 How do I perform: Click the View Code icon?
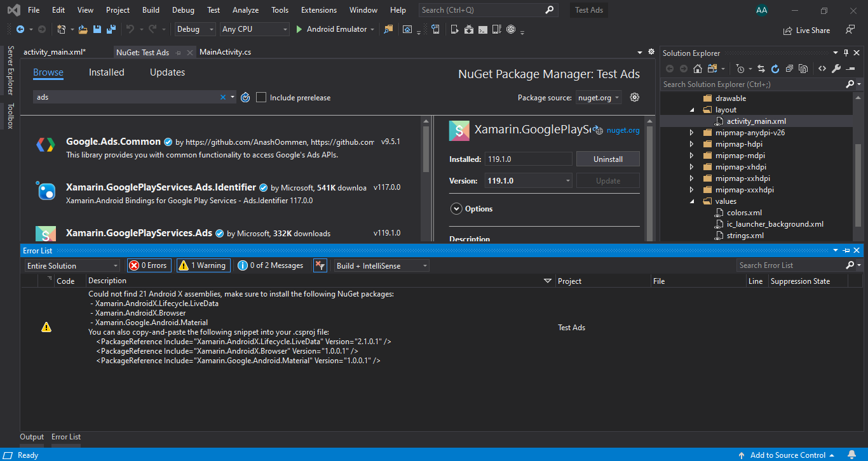click(x=822, y=69)
